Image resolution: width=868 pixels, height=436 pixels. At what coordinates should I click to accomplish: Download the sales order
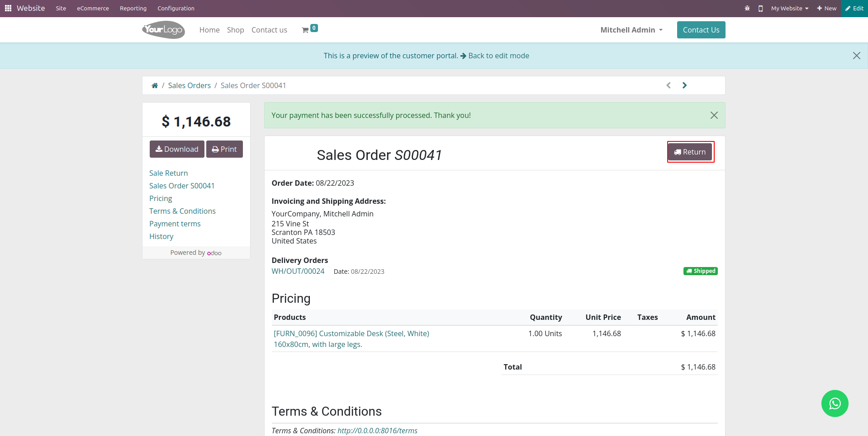pyautogui.click(x=177, y=149)
